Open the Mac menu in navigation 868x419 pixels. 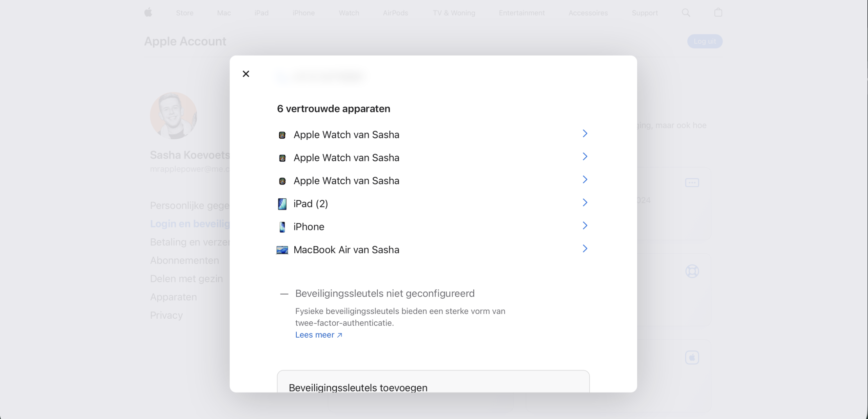tap(224, 13)
